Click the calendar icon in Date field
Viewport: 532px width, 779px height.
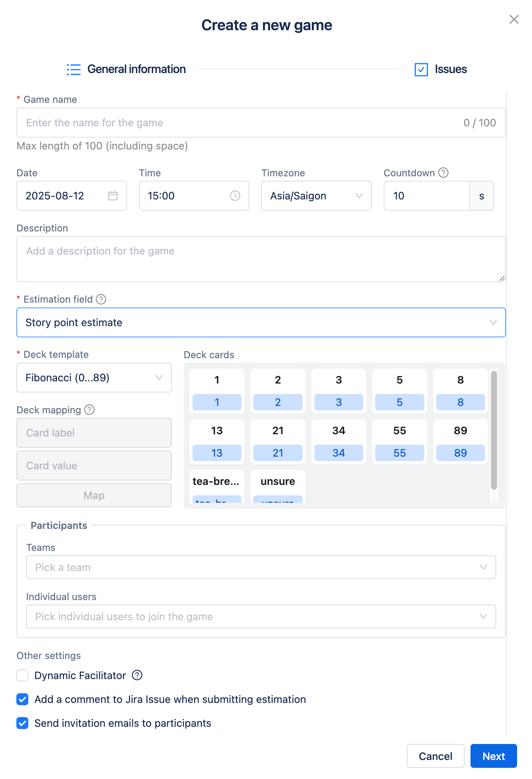113,196
